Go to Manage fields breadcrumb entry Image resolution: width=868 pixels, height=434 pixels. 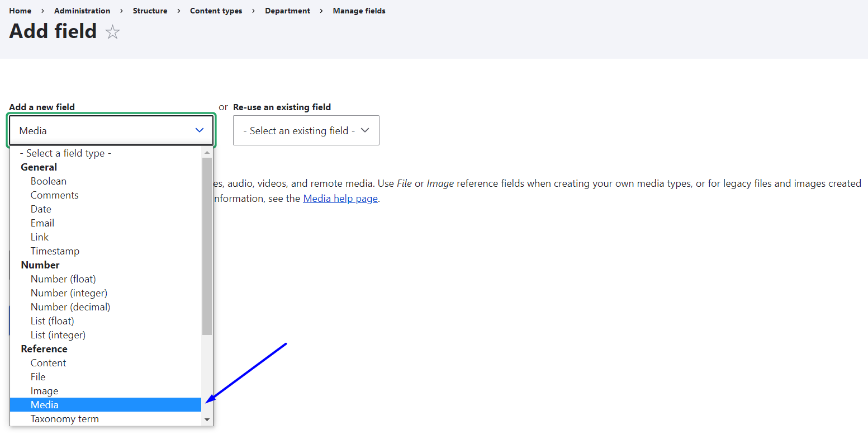pyautogui.click(x=359, y=10)
